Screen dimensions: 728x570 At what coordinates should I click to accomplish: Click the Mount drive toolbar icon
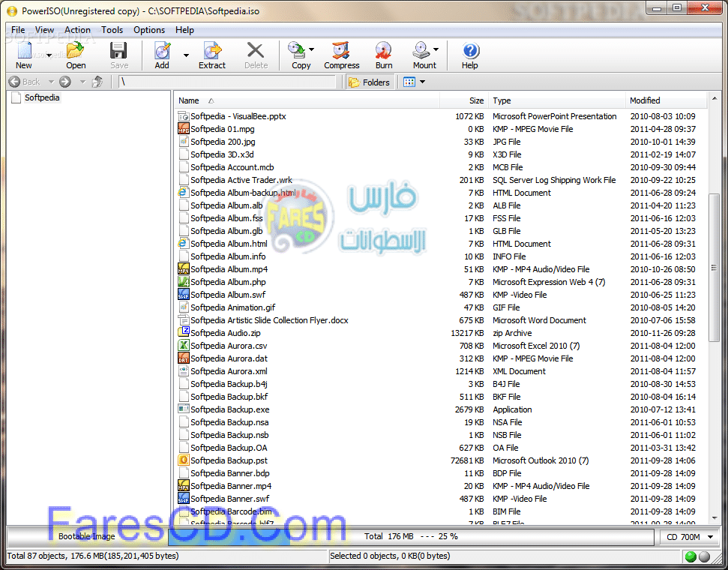click(x=421, y=50)
